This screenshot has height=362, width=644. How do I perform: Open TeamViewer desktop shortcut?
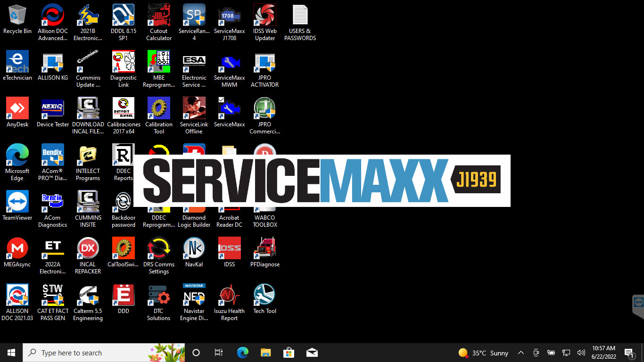pos(17,206)
